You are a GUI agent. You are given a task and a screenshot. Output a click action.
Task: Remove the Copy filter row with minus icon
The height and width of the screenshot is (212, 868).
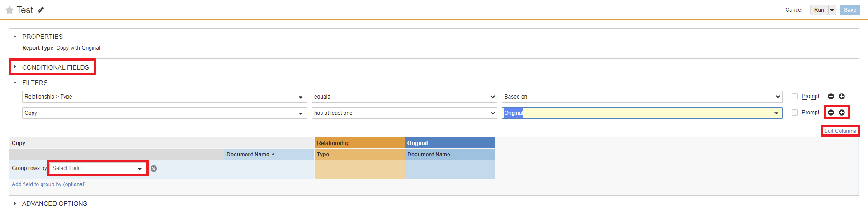tap(831, 113)
